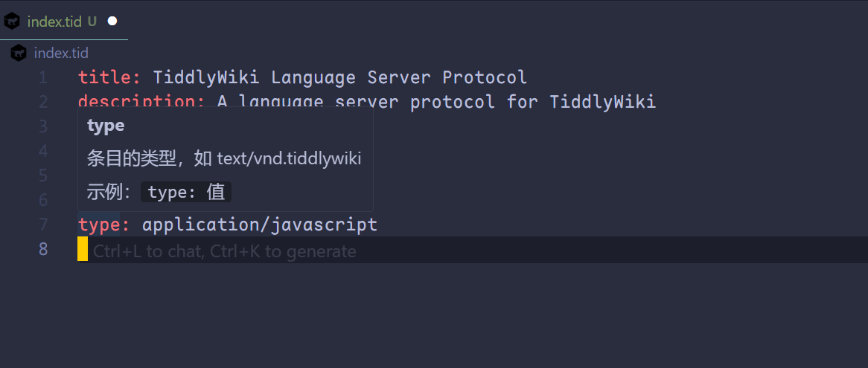
Task: Click the TiddlyWiki file icon in the tab
Action: pyautogui.click(x=12, y=22)
